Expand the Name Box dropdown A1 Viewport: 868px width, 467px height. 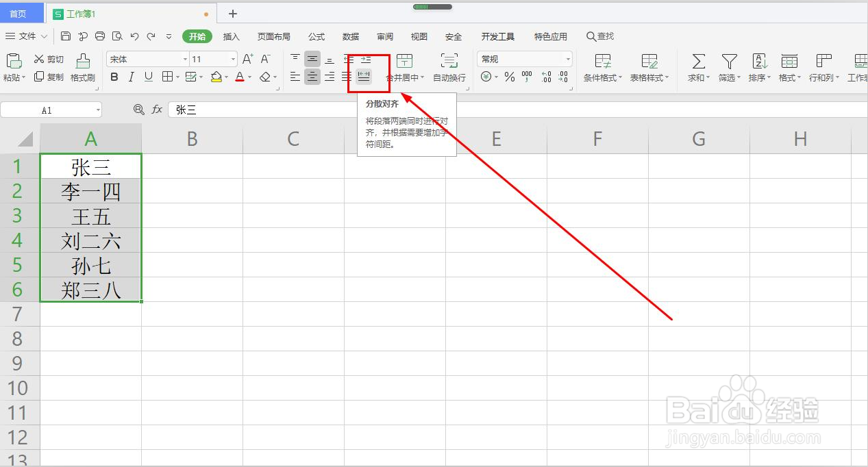click(98, 110)
